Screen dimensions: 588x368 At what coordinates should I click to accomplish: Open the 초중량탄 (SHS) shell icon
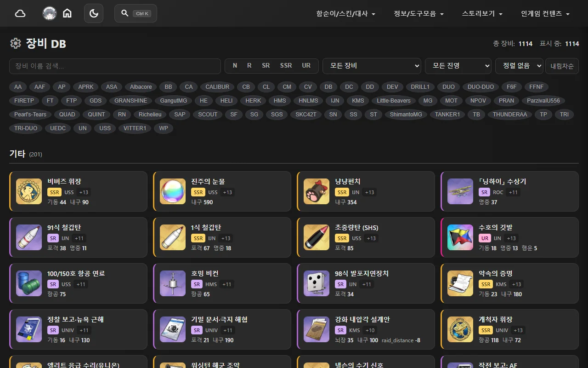(x=317, y=237)
